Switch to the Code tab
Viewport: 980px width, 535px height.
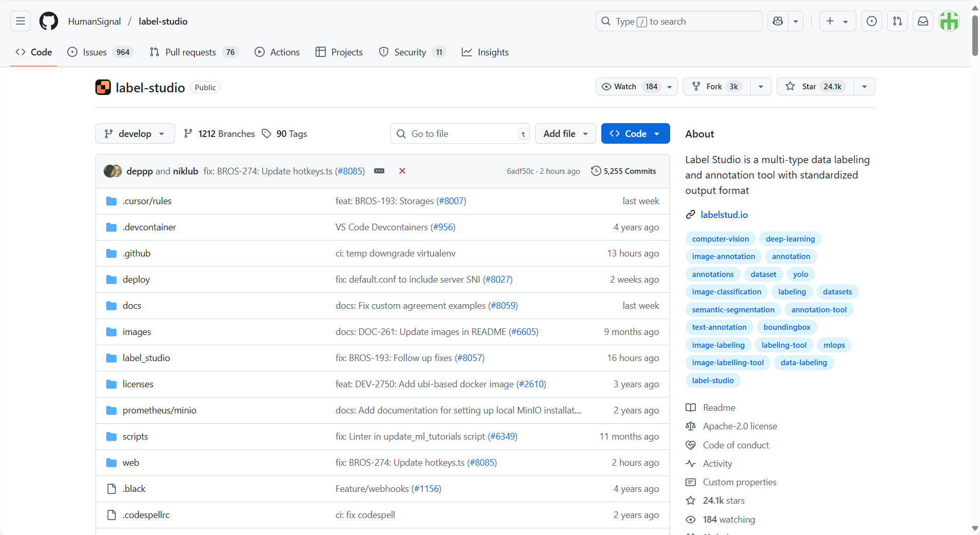(x=34, y=52)
